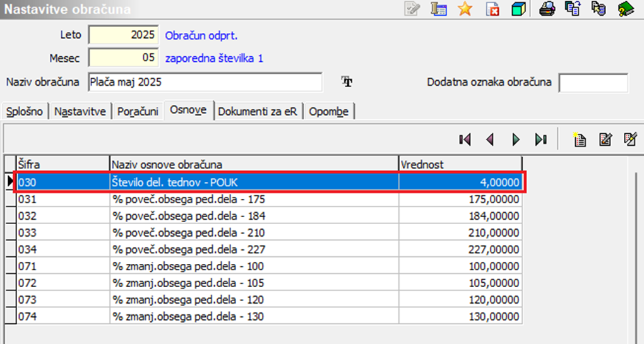Click the % poveč.obsega ped.dela - 210 cell
Viewport: 644px width, 344px height.
[x=254, y=233]
